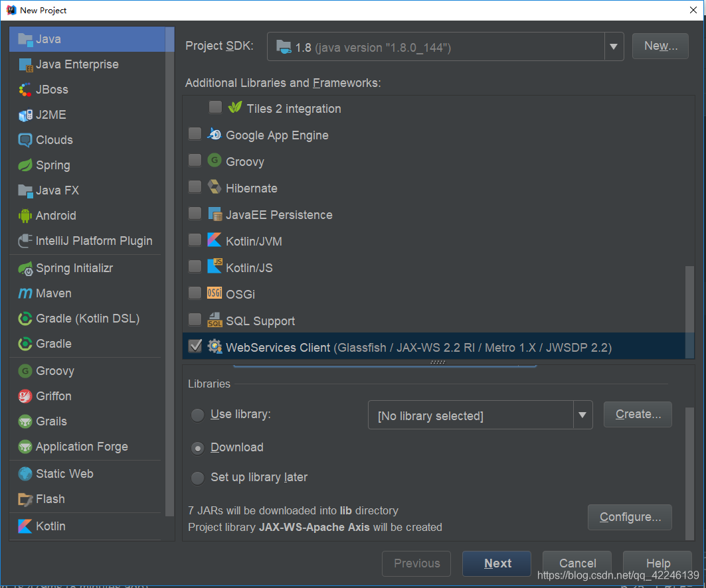Choose Gradle project type in sidebar
Viewport: 706px width, 588px height.
click(x=88, y=344)
